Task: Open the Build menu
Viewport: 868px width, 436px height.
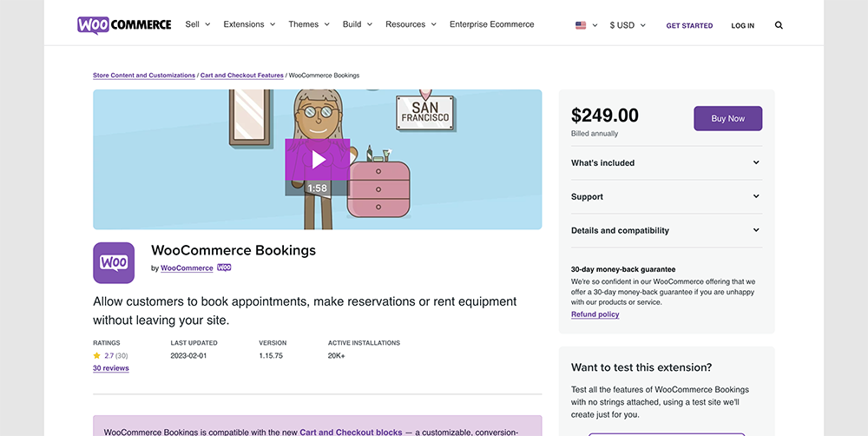Action: pos(357,24)
